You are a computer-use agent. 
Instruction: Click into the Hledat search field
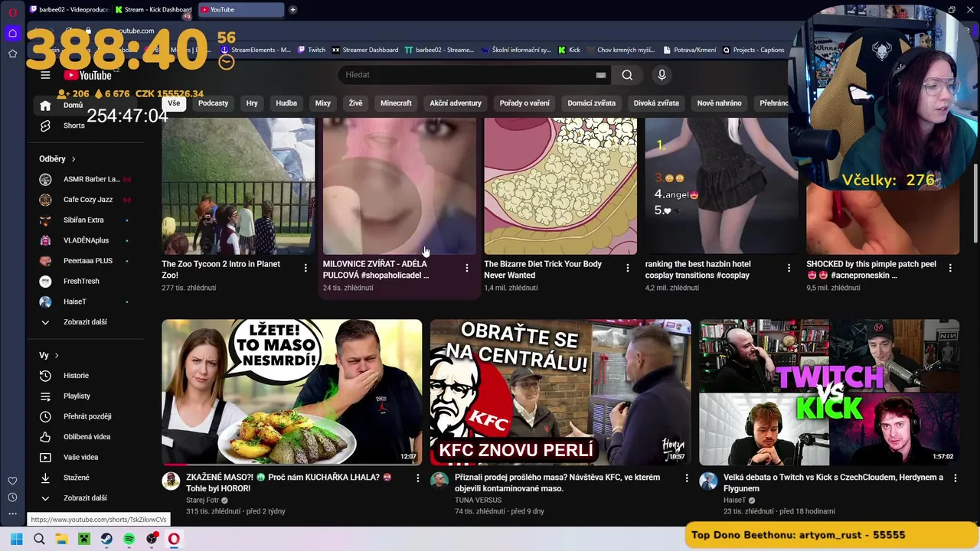[x=467, y=75]
